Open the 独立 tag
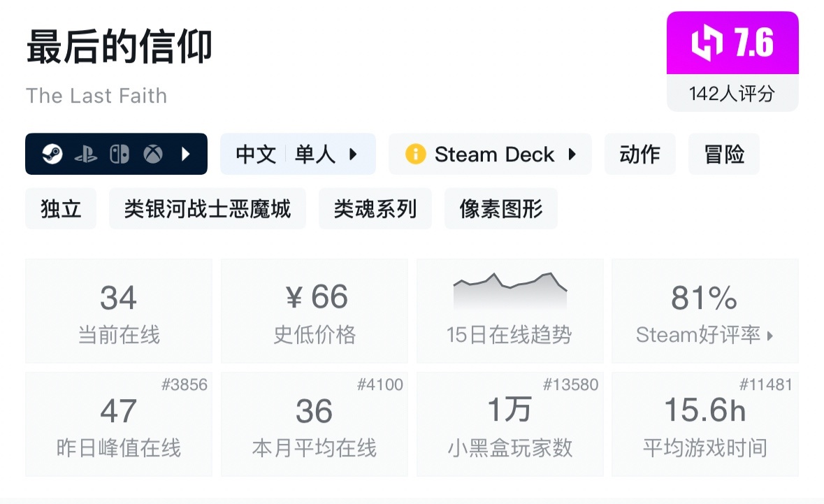The image size is (824, 504). tap(61, 208)
